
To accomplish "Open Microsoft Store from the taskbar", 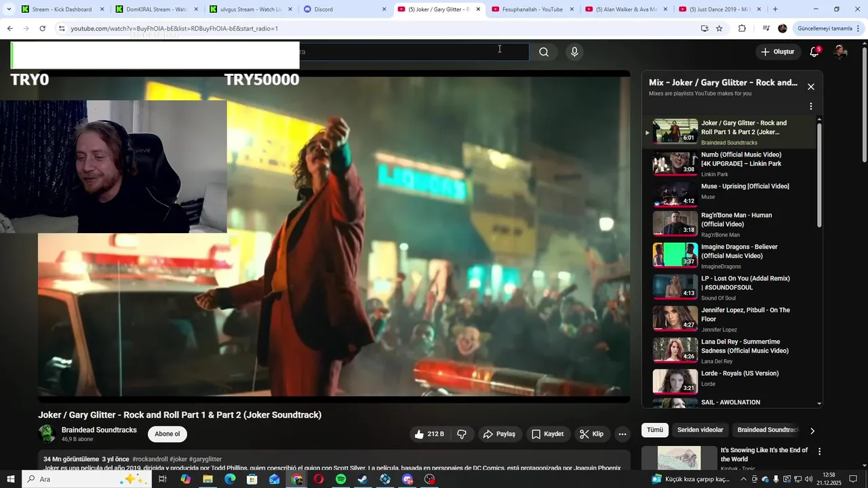I will (252, 479).
